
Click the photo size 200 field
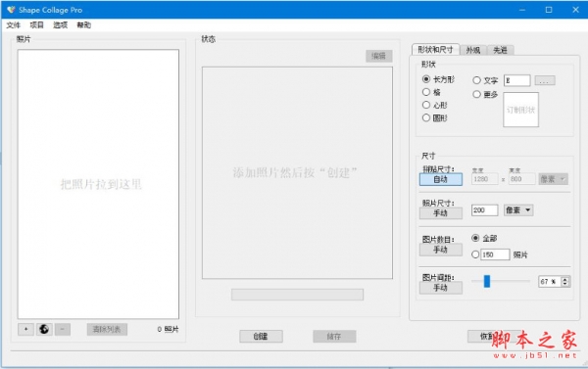coord(484,210)
